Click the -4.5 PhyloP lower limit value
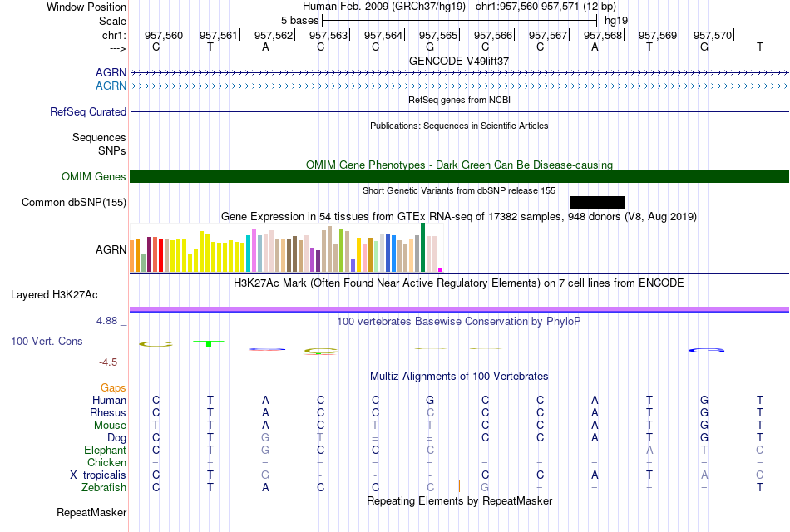 click(108, 362)
